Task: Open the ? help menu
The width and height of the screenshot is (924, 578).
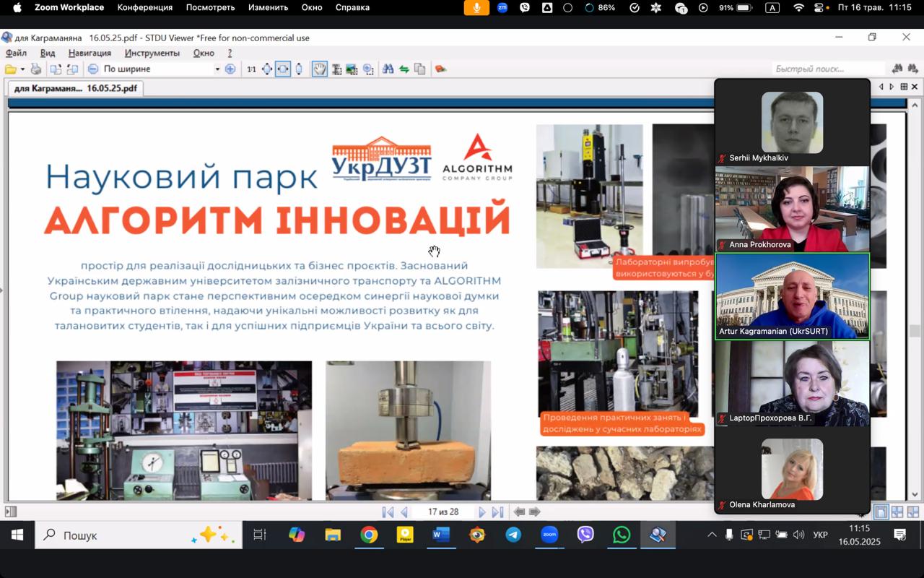Action: (x=230, y=53)
